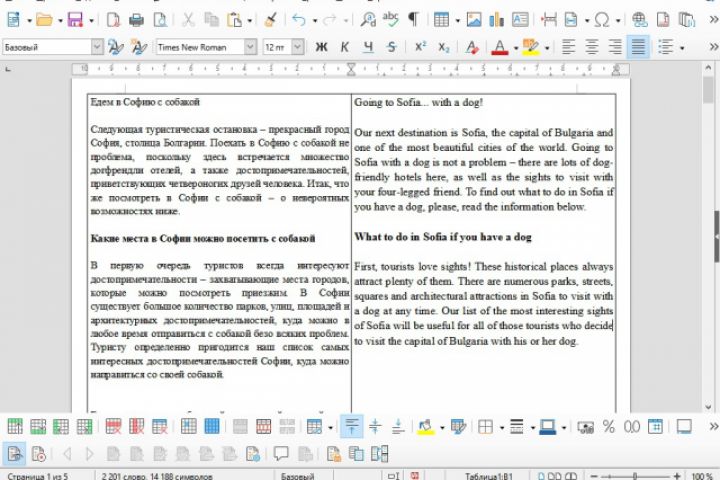Click heading 'What to do in Sofia if you have a dog'

point(443,237)
